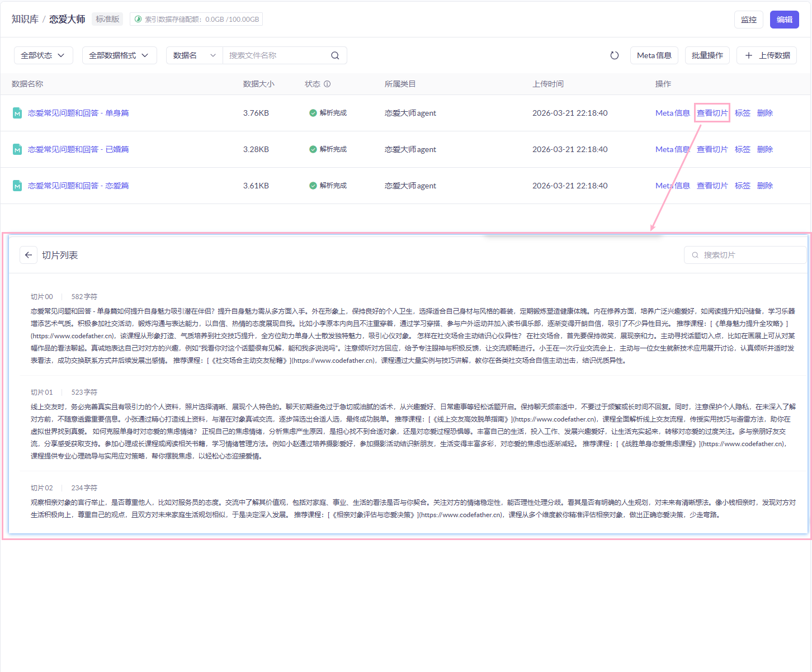Click the back arrow in slice list

pyautogui.click(x=29, y=255)
